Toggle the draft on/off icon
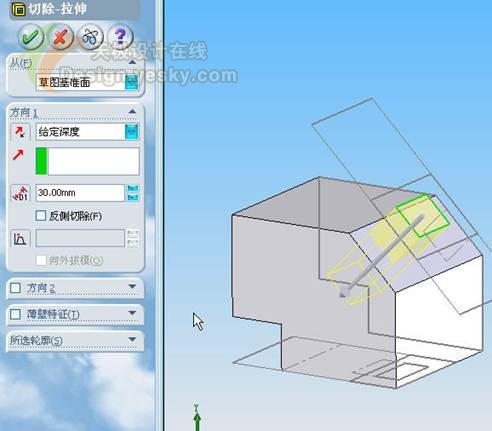The image size is (492, 431). coord(20,238)
